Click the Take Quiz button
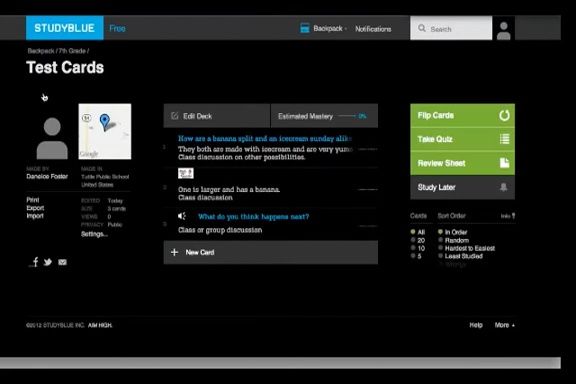 (462, 139)
